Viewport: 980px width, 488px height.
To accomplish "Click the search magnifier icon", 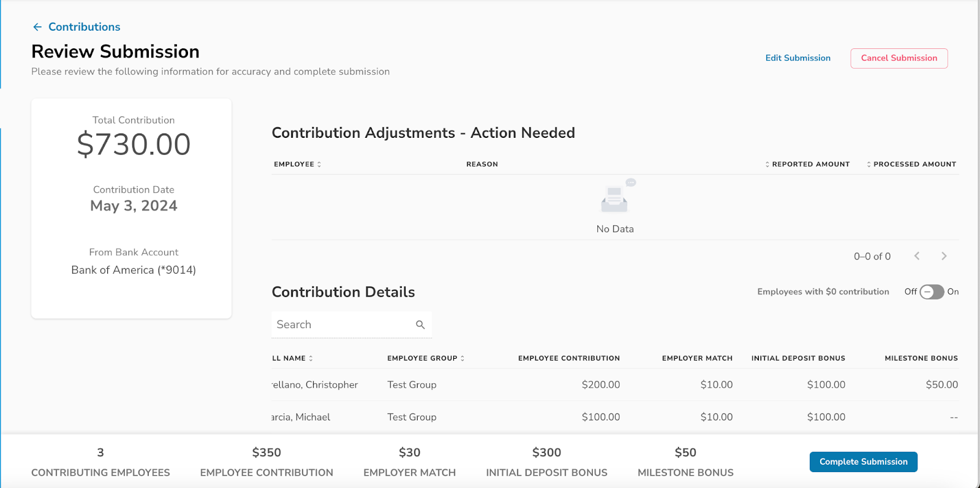I will click(x=420, y=325).
